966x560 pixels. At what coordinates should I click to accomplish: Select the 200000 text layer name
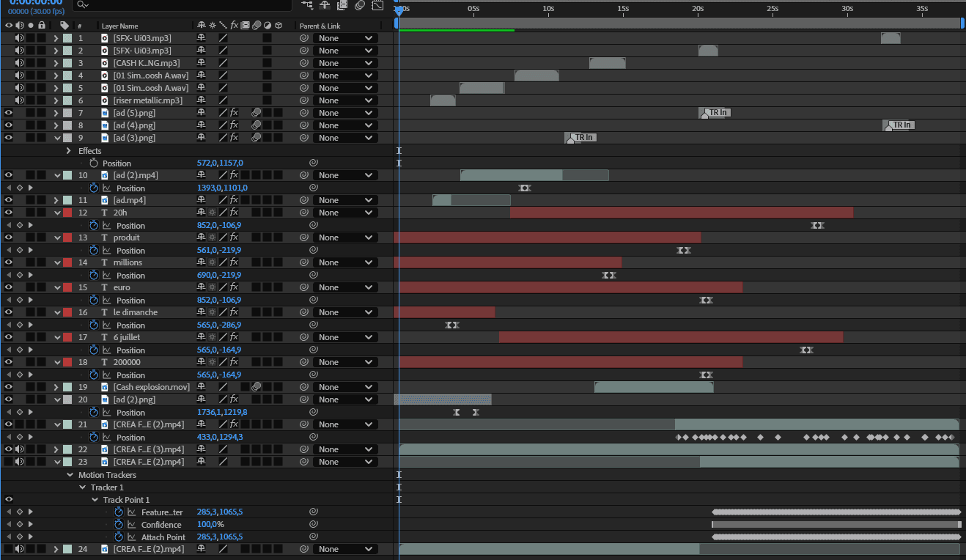[127, 362]
